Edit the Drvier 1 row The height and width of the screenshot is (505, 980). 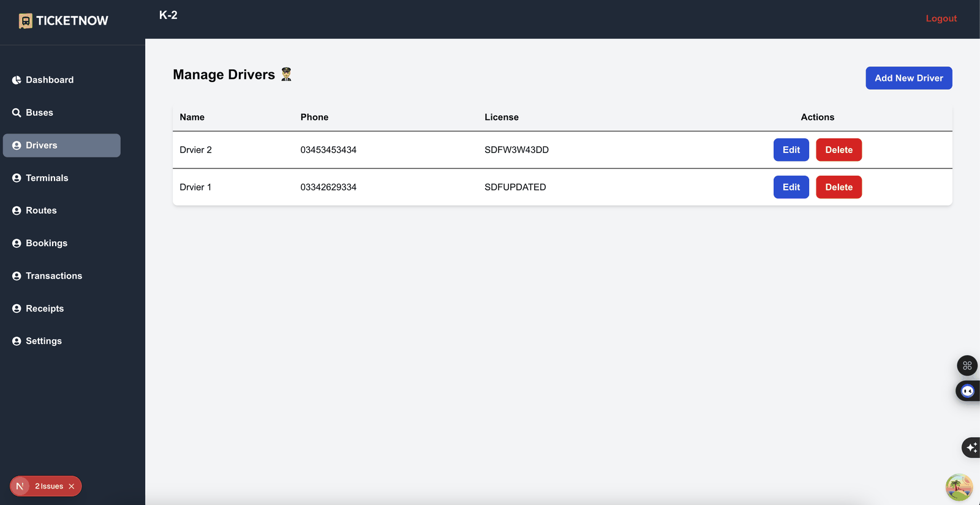[x=791, y=187]
